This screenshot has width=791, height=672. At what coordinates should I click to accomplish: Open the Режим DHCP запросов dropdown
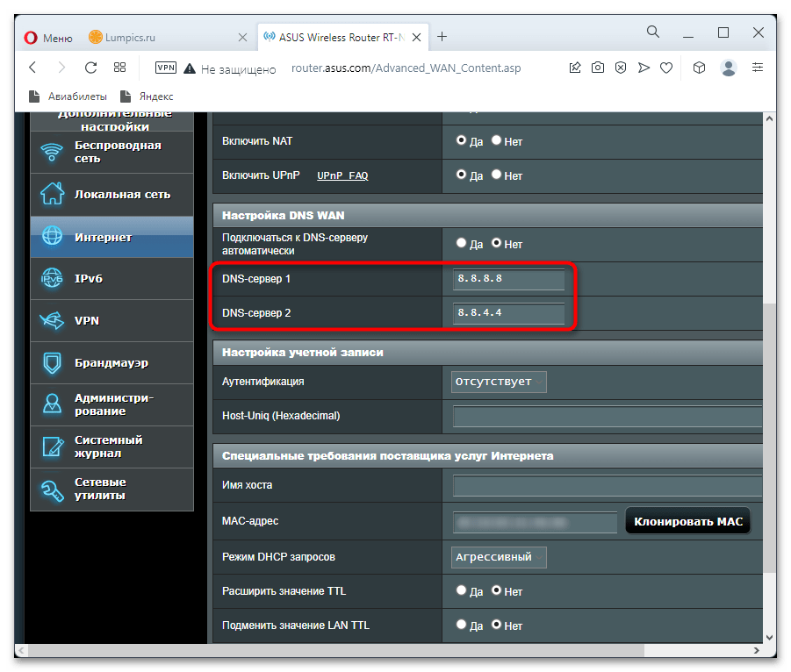click(499, 557)
